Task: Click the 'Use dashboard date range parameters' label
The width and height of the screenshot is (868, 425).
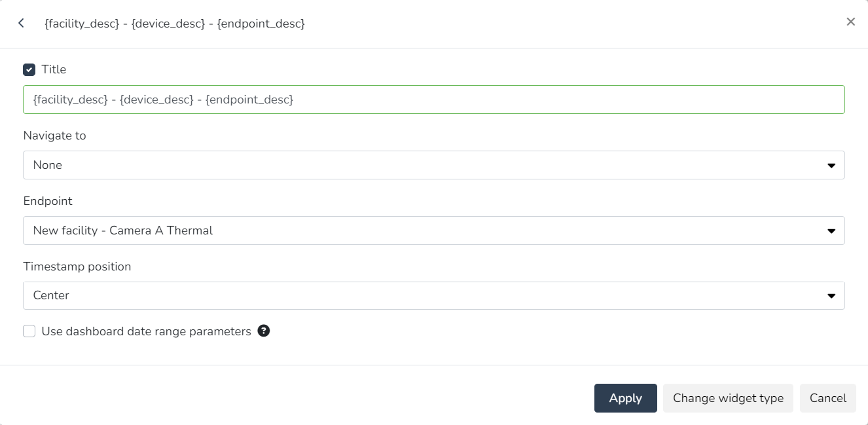Action: pos(146,331)
